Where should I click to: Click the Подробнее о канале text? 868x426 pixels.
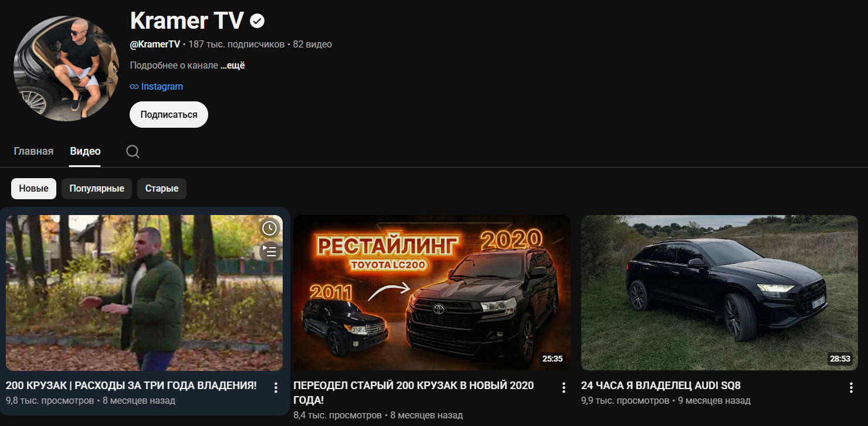click(174, 65)
